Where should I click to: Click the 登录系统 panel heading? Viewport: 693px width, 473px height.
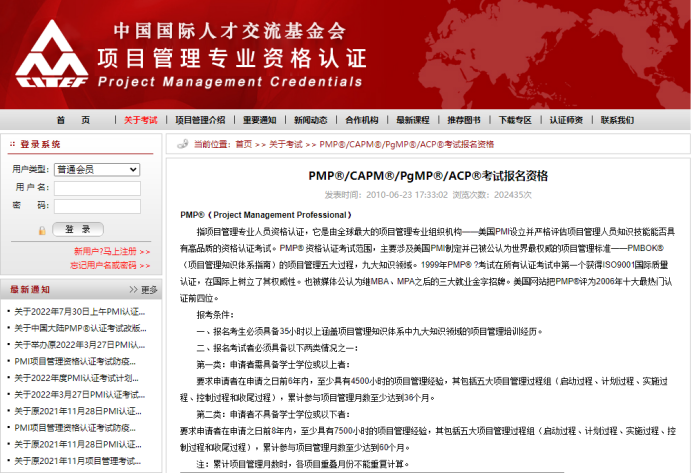click(40, 144)
